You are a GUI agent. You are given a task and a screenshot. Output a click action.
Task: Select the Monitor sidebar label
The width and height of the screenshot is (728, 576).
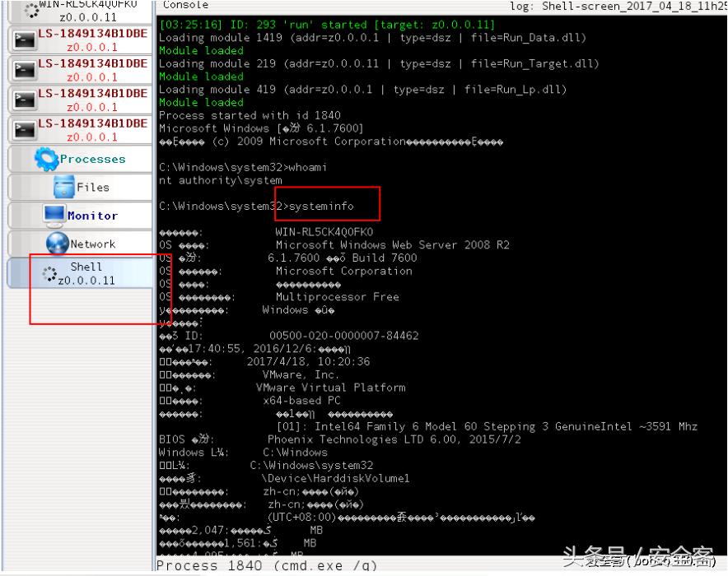(92, 216)
